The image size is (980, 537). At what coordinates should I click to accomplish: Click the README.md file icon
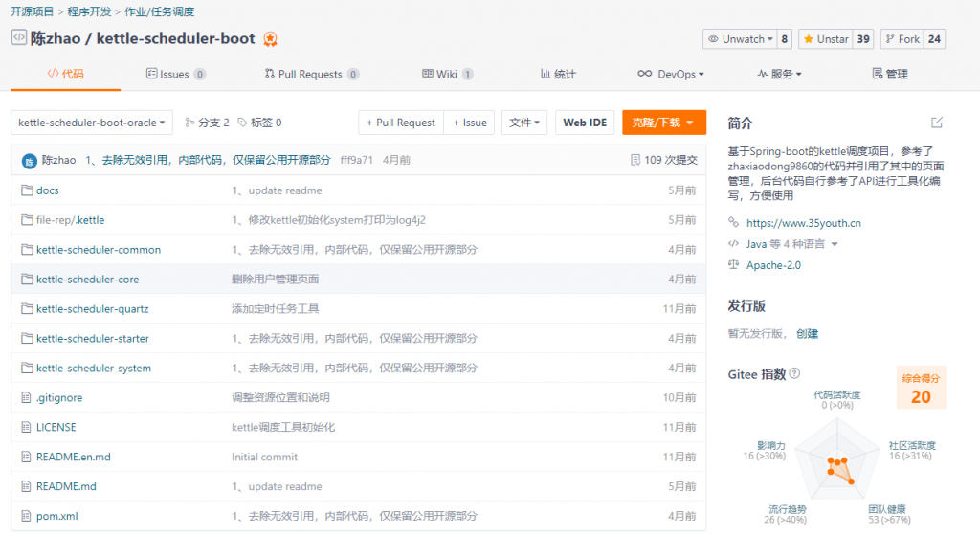pyautogui.click(x=26, y=486)
